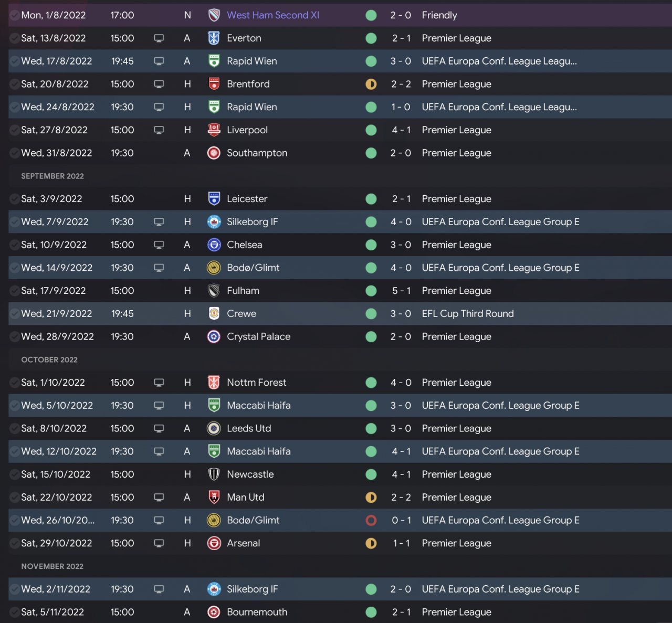Viewport: 672px width, 623px height.
Task: Click the Arsenal club badge
Action: [x=214, y=544]
